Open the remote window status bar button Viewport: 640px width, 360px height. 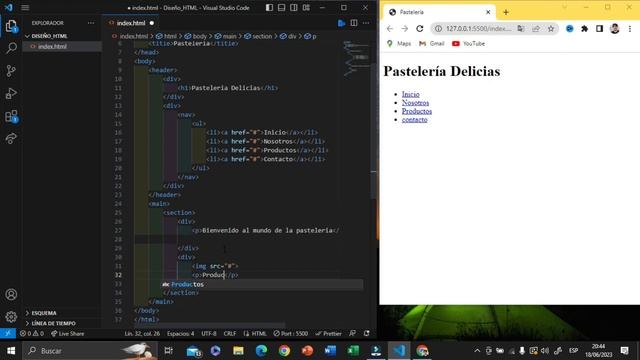[8, 333]
